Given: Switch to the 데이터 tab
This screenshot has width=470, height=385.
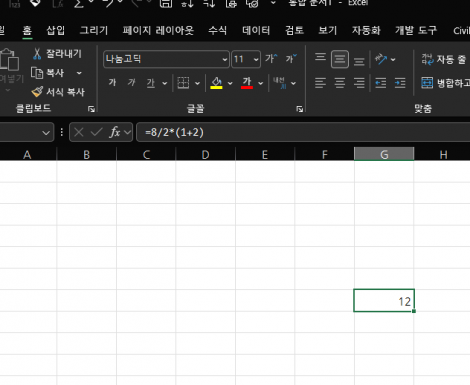Looking at the screenshot, I should [x=256, y=30].
